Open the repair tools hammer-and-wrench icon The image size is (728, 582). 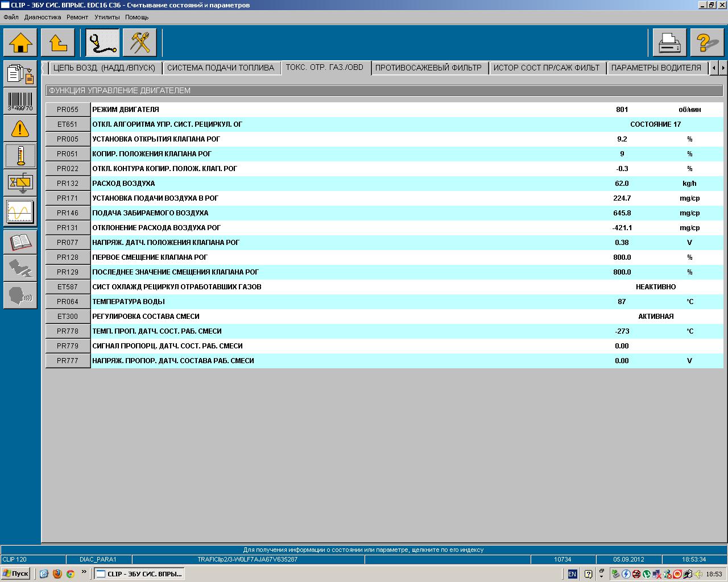click(x=139, y=43)
